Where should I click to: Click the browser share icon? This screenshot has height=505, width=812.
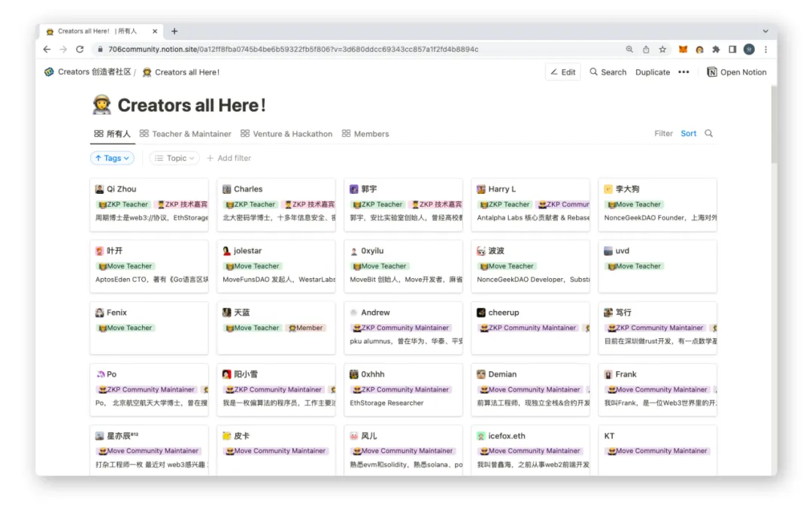tap(646, 49)
